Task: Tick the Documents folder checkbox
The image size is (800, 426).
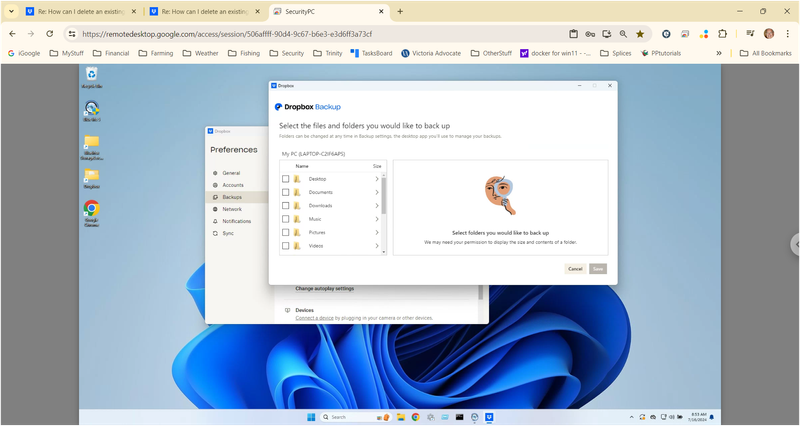Action: pos(286,192)
